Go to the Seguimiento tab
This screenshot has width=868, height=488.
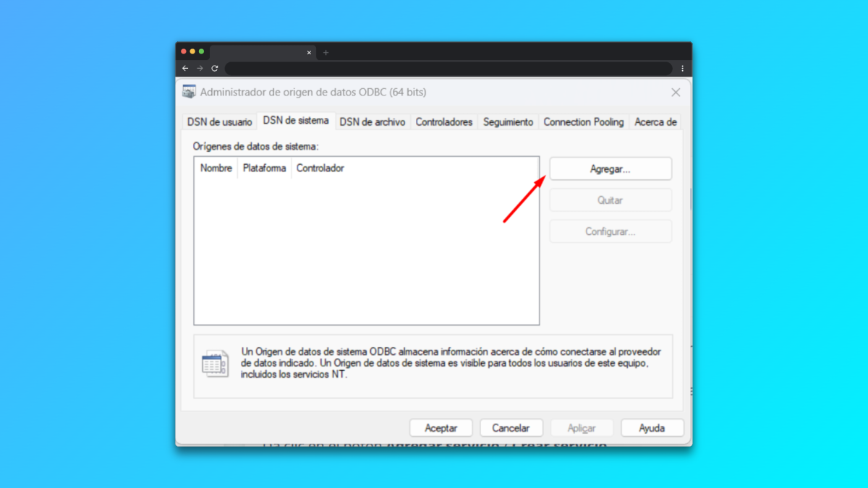[508, 122]
